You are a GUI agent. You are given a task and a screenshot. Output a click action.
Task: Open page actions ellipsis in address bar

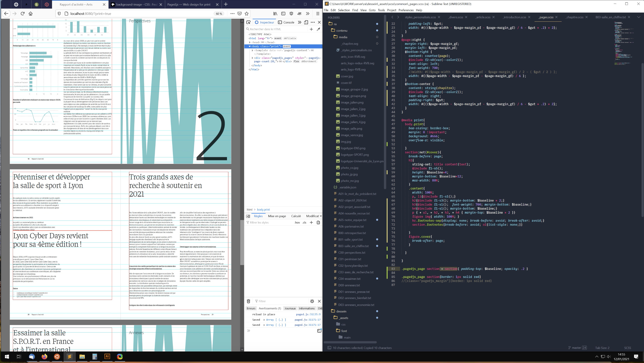232,14
